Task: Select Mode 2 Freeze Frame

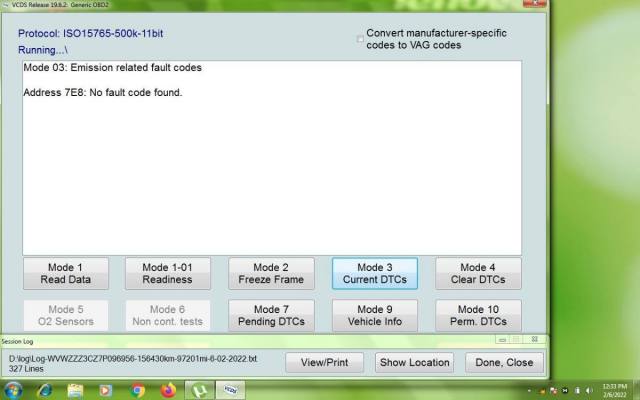Action: 271,274
